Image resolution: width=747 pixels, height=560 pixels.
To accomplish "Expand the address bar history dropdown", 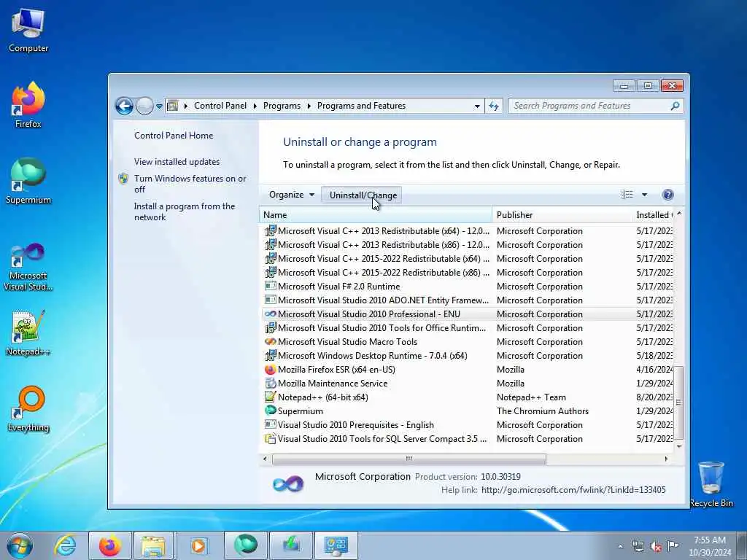I will (x=477, y=106).
